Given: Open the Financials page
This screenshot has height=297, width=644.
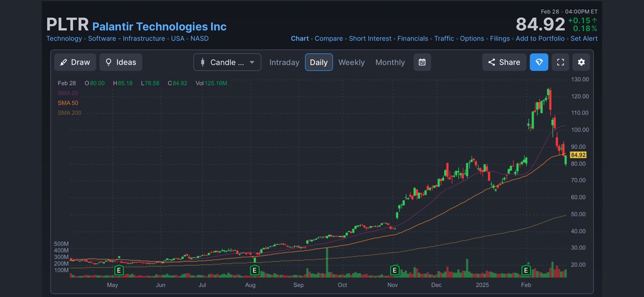Looking at the screenshot, I should 413,39.
